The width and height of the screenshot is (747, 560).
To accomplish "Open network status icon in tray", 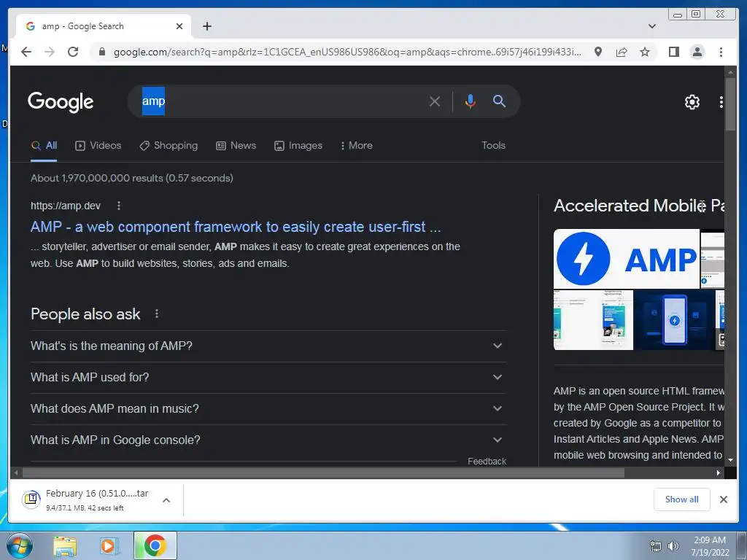I will coord(656,546).
